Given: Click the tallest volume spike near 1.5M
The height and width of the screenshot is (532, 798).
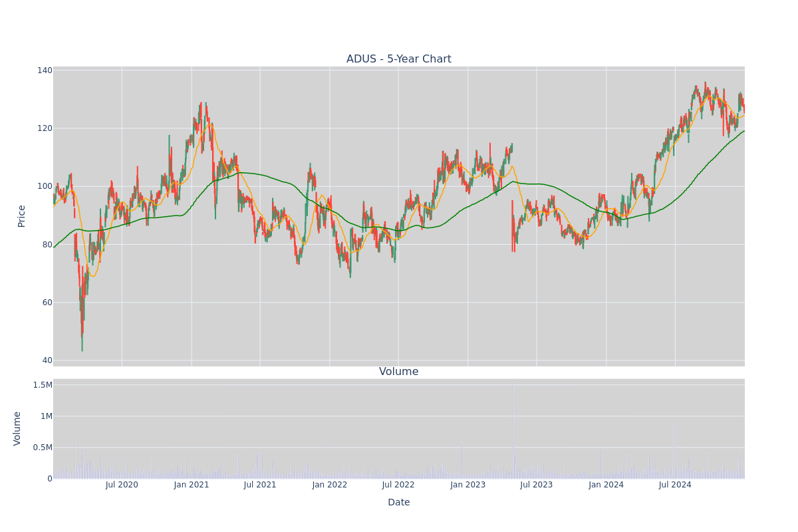Looking at the screenshot, I should (x=512, y=431).
